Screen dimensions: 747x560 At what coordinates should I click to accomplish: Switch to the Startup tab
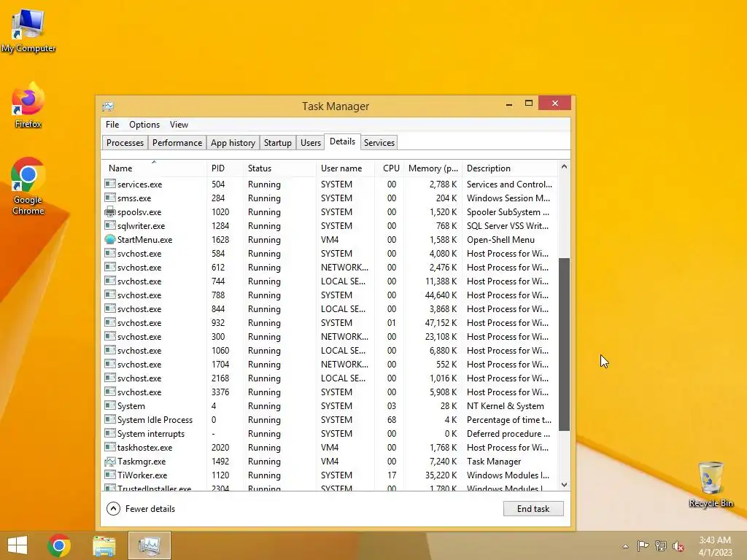click(x=278, y=143)
